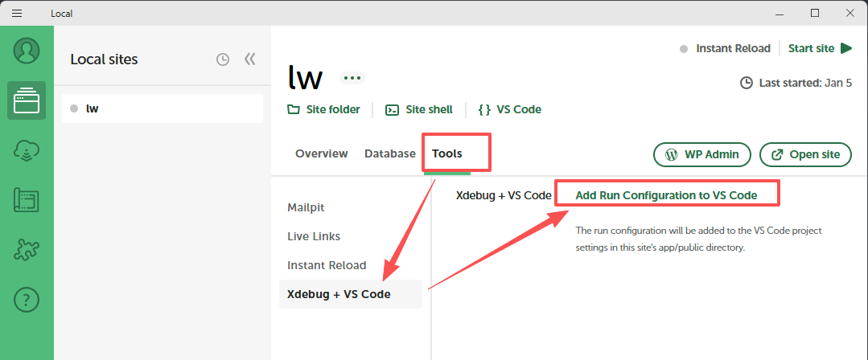Select the lw site in sites list

(x=162, y=108)
